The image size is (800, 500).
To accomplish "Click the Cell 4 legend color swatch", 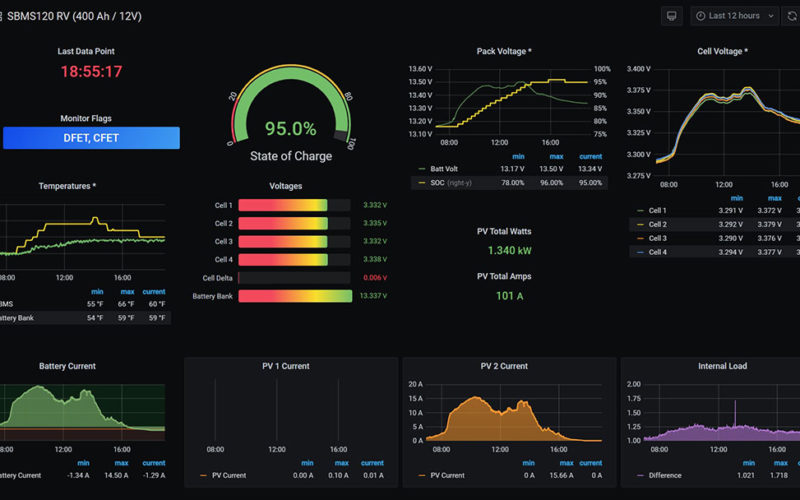I will [x=640, y=252].
